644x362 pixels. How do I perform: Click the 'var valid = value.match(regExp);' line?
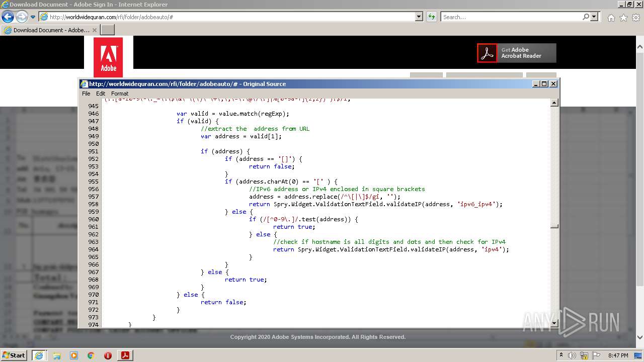(x=232, y=114)
